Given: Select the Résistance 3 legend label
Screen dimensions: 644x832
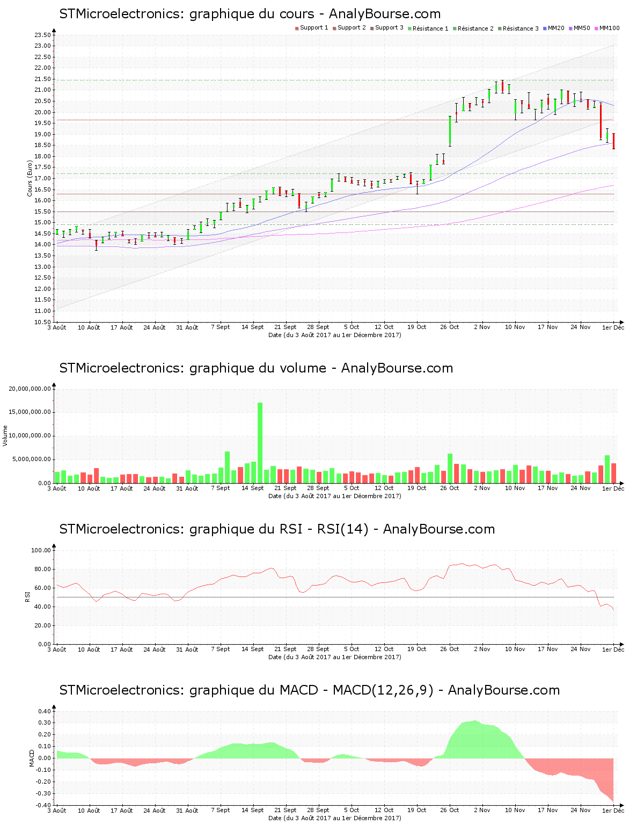Looking at the screenshot, I should tap(521, 28).
